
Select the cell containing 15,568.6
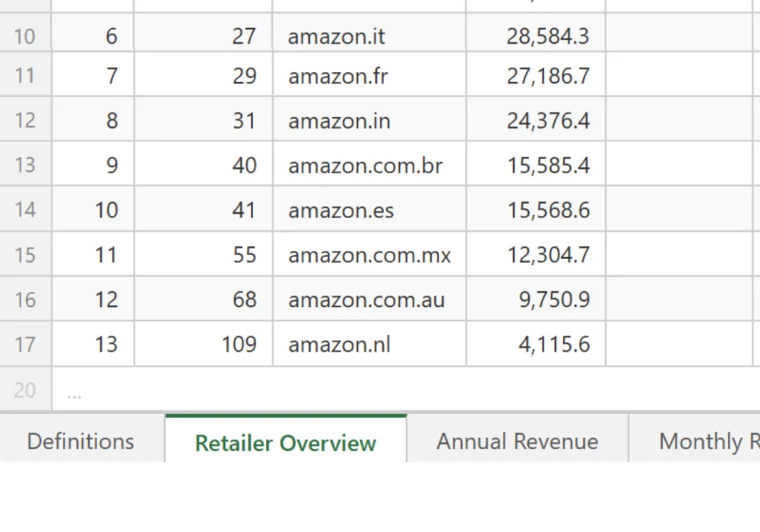535,210
